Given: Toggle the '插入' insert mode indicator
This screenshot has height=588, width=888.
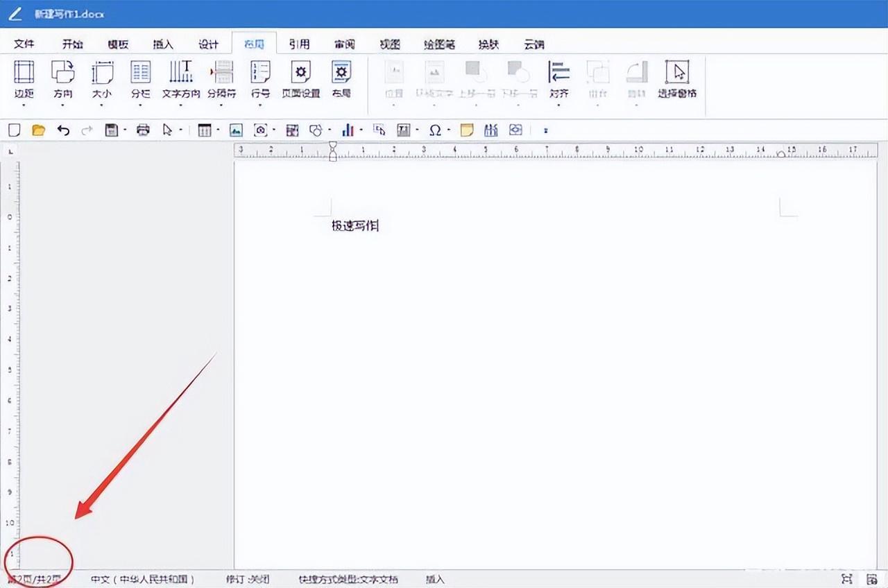Looking at the screenshot, I should point(435,579).
